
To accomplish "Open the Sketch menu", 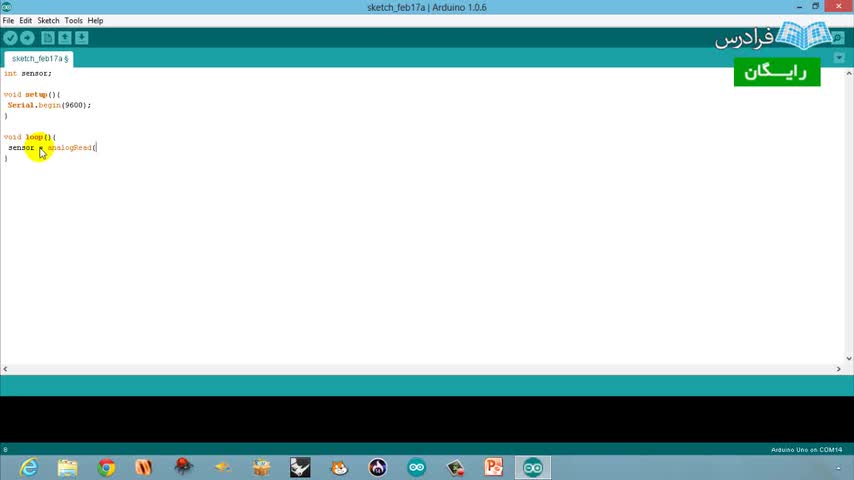I will pos(48,21).
